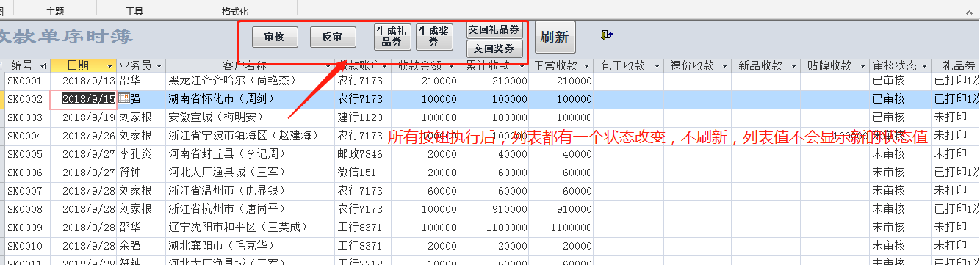
Task: Click the 交回奖券 button
Action: (495, 48)
